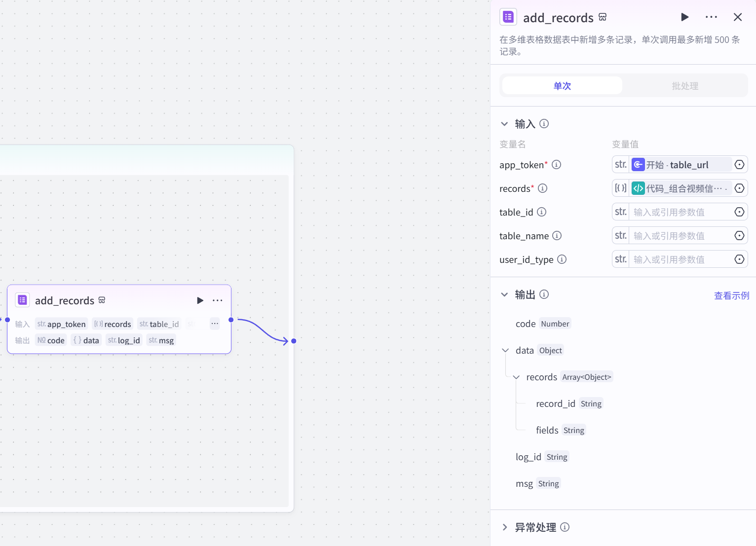Switch to the 批处理 tab
756x546 pixels.
point(685,85)
